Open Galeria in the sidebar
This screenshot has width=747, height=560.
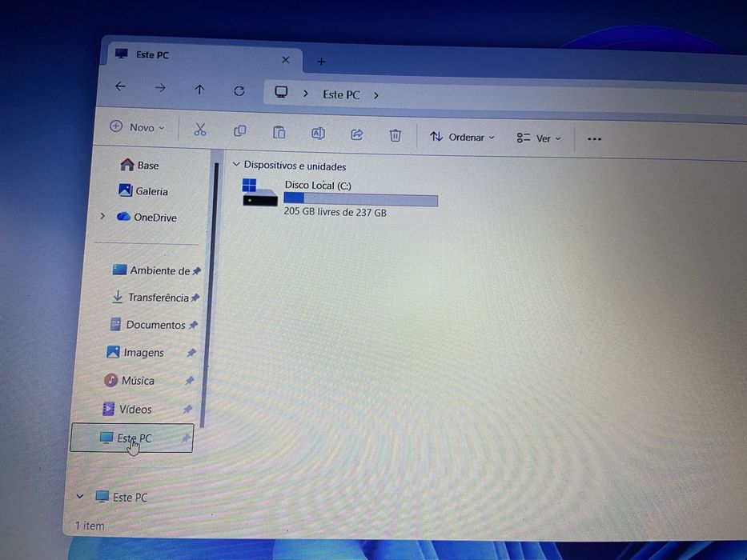coord(143,191)
